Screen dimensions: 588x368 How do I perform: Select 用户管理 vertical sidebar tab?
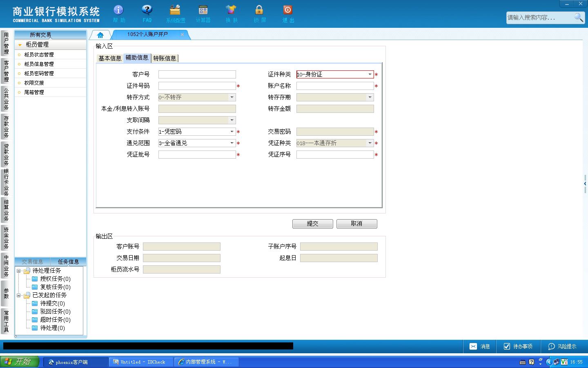6,43
